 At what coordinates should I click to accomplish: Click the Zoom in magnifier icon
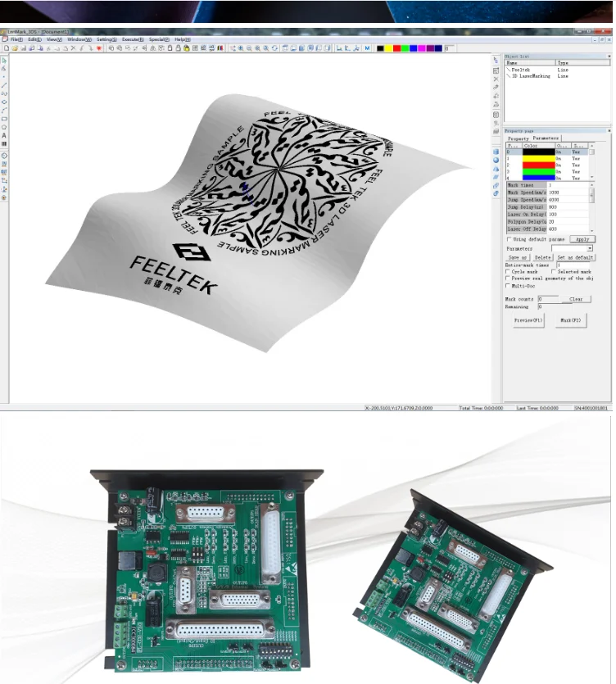pos(240,48)
